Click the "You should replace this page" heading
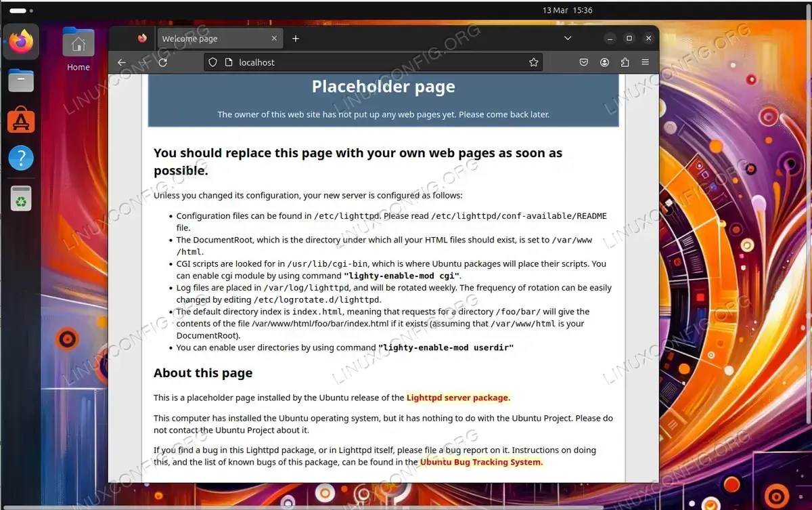812x510 pixels. 358,162
